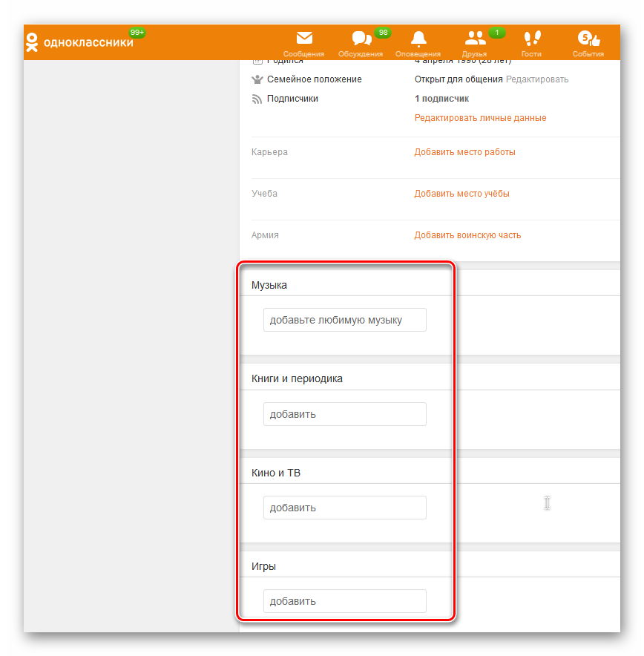The image size is (644, 656).
Task: Open Редактировать личные данные link
Action: [x=480, y=118]
